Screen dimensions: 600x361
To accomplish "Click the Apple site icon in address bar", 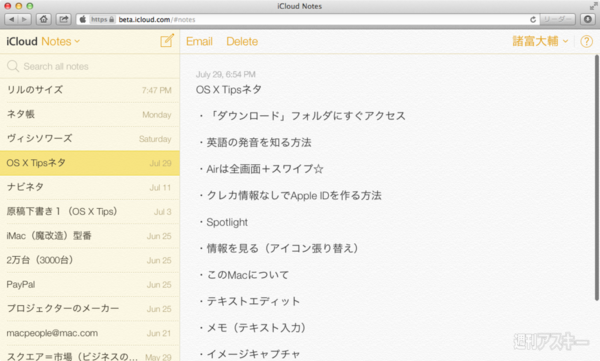I will coord(83,20).
